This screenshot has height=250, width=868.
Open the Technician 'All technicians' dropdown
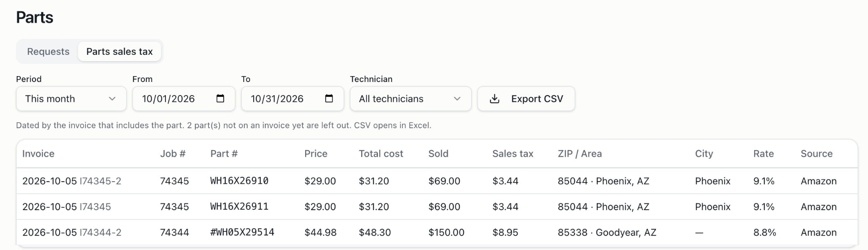pos(410,99)
